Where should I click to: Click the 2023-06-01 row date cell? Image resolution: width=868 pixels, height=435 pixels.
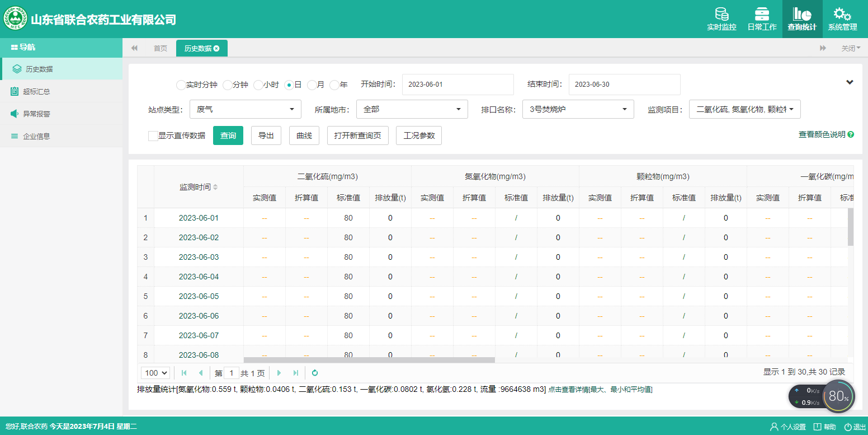199,218
